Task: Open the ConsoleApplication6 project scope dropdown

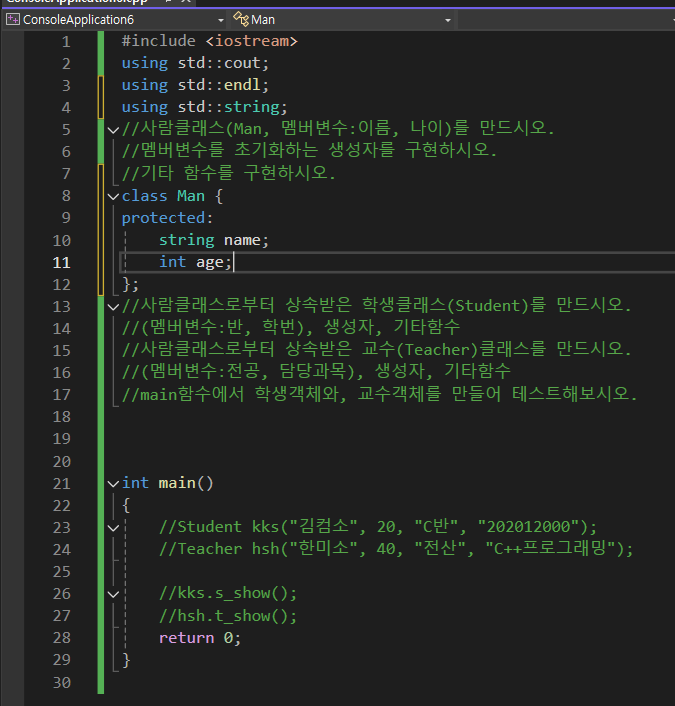Action: pyautogui.click(x=221, y=20)
